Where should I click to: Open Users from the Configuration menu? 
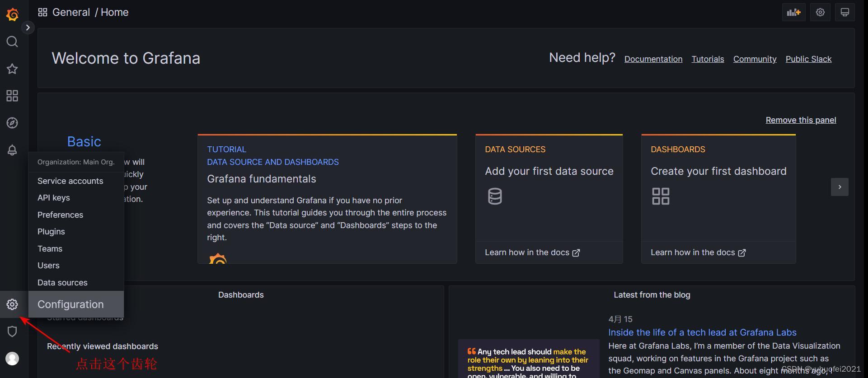[x=48, y=266]
